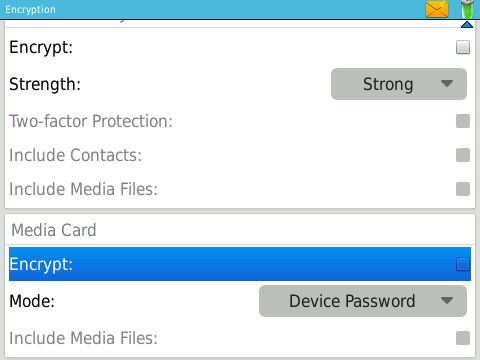Click the arrow on Device Password dropdown
This screenshot has height=360, width=480.
click(x=446, y=301)
